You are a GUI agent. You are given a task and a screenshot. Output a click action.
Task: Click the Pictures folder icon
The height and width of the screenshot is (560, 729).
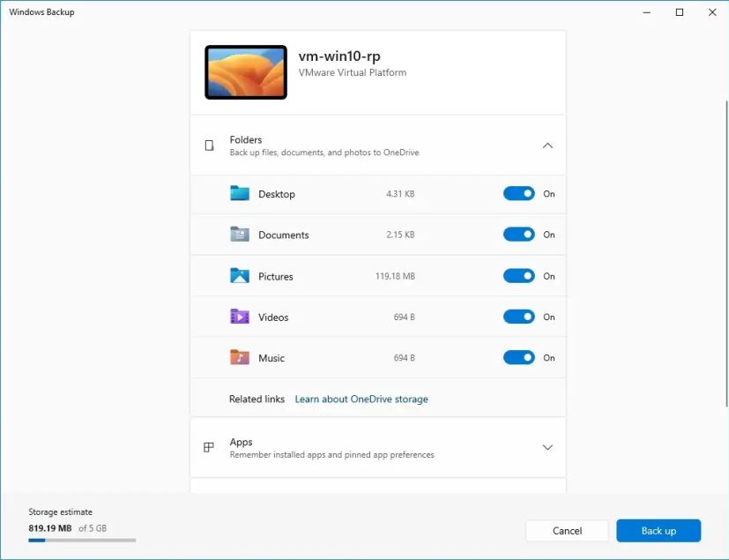240,276
